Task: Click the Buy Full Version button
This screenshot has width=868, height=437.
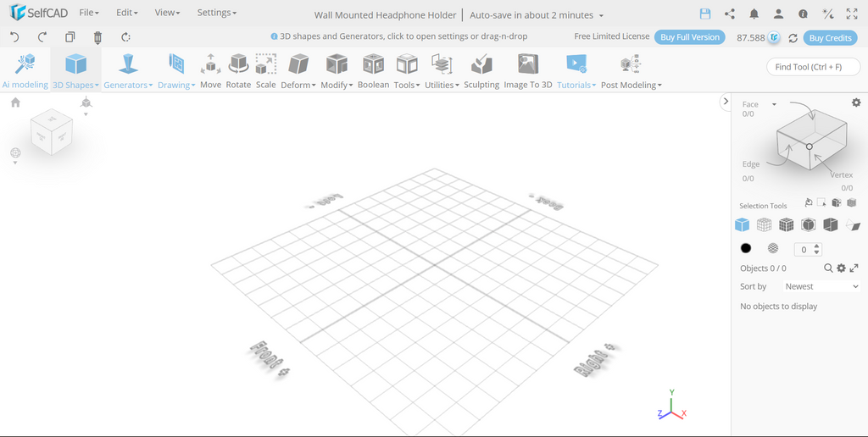Action: pos(690,37)
